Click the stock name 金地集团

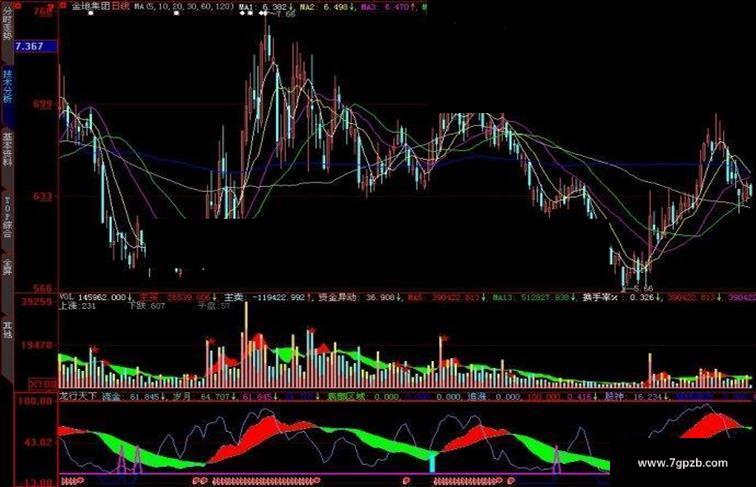(91, 7)
